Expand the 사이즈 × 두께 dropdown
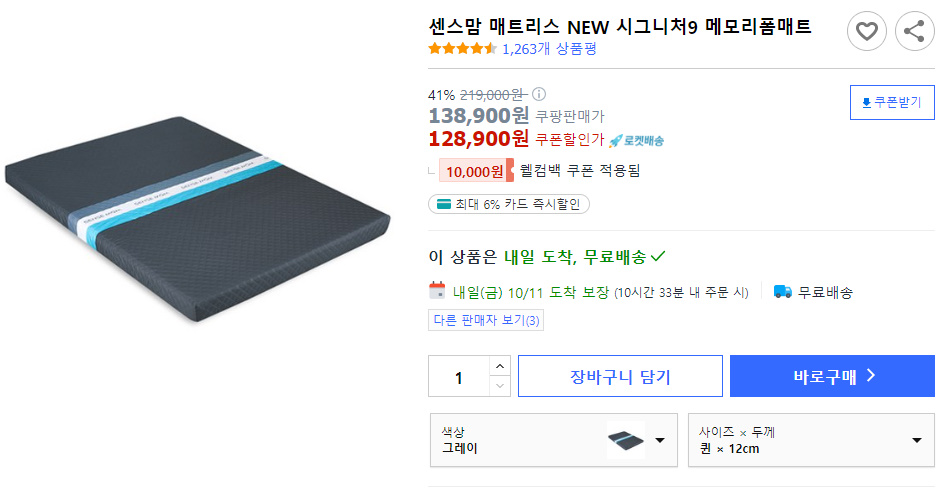The height and width of the screenshot is (488, 937). (x=812, y=440)
